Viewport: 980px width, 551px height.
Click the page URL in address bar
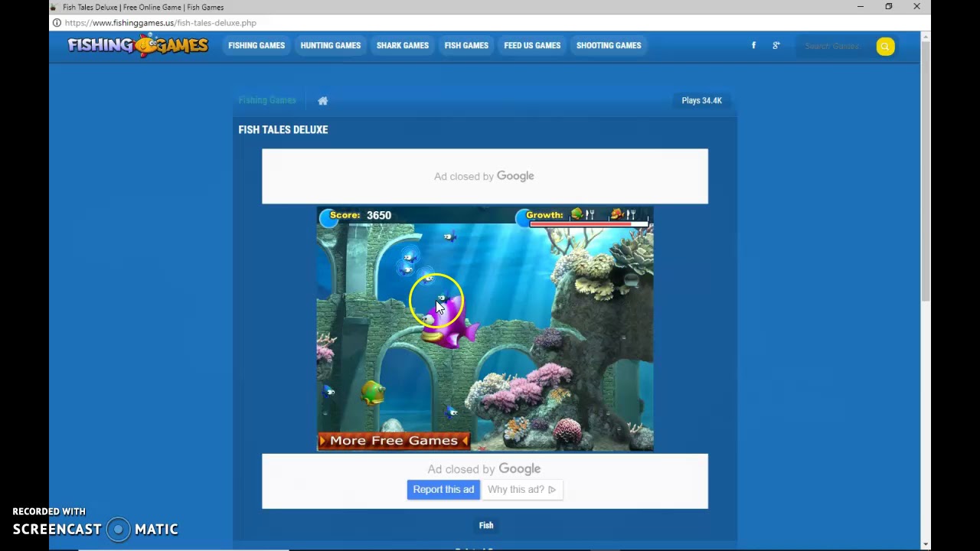161,23
